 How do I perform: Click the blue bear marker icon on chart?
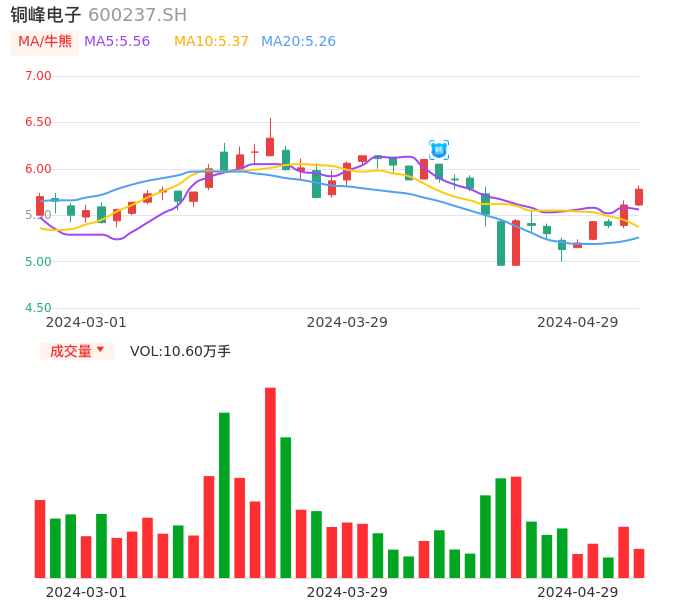(439, 150)
